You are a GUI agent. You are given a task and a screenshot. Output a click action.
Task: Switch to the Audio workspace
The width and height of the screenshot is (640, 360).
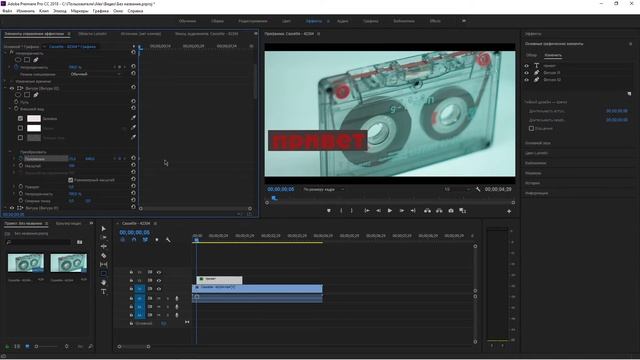(342, 21)
